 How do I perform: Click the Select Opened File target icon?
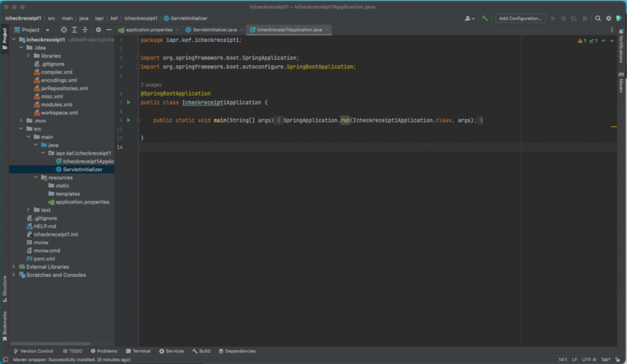pos(64,30)
